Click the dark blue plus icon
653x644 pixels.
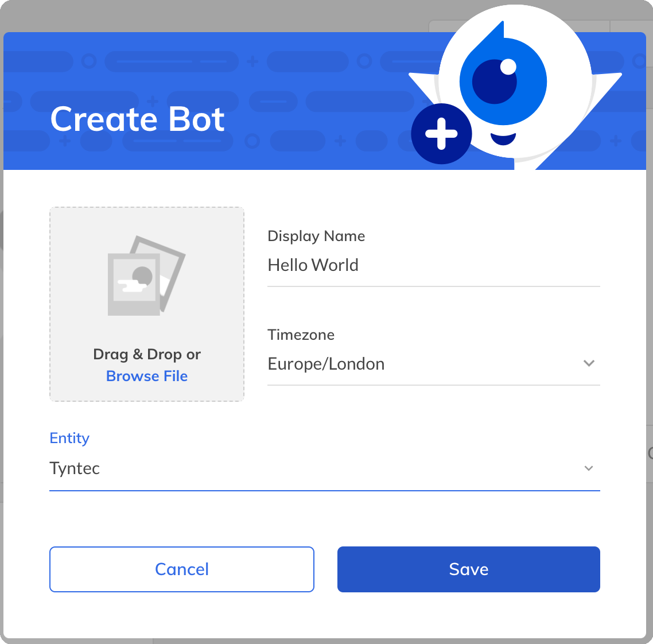pos(441,134)
